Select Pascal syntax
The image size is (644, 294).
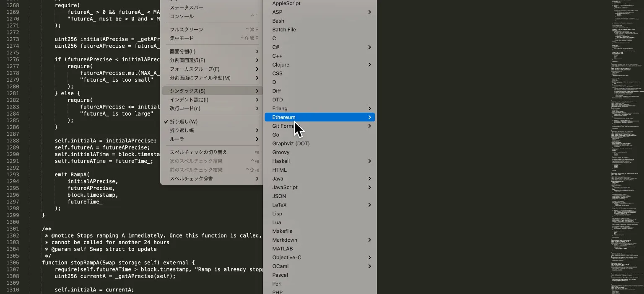(x=320, y=275)
